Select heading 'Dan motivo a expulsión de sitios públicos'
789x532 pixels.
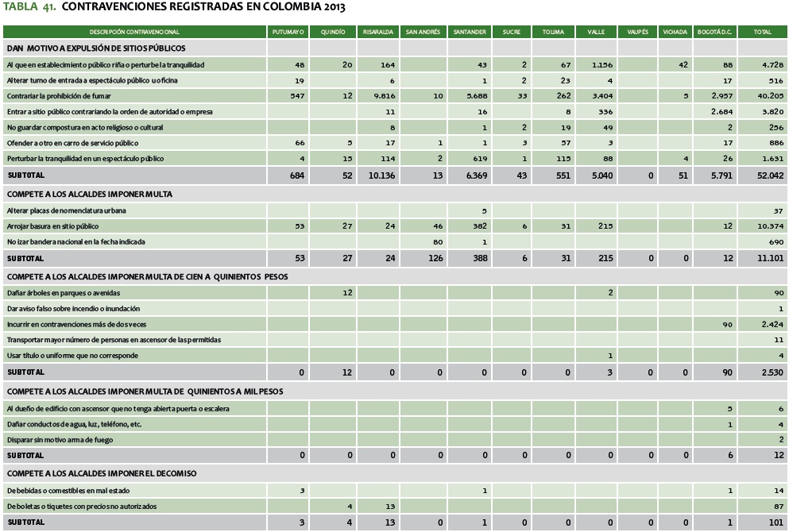coord(96,48)
